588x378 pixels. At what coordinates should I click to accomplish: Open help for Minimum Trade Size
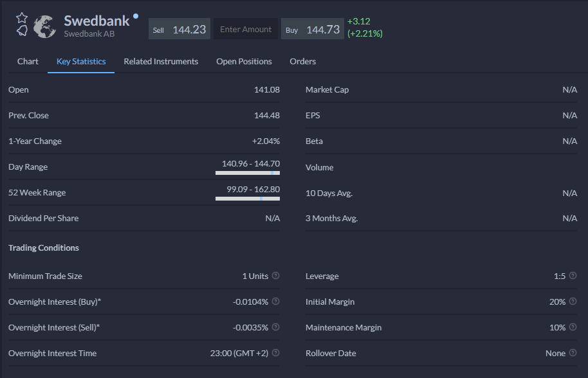pos(275,276)
